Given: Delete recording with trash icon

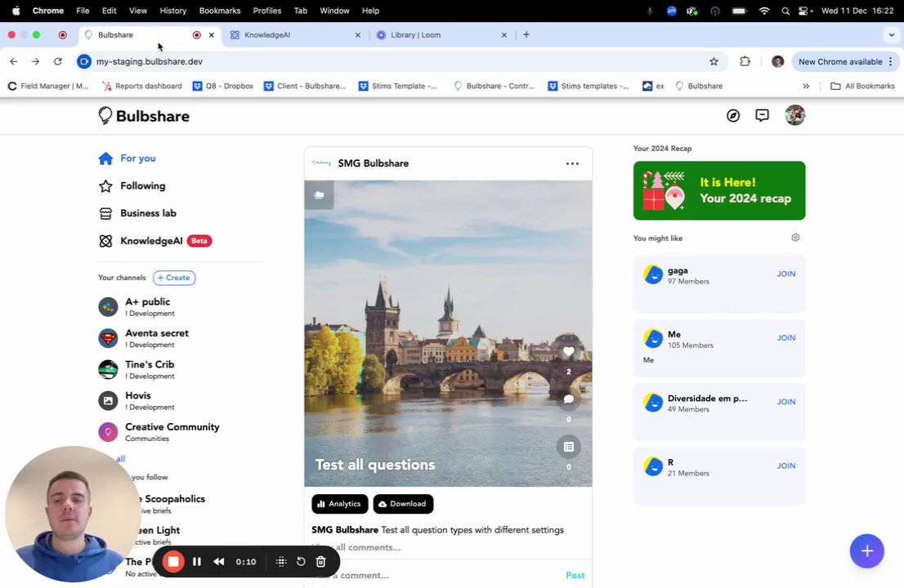Looking at the screenshot, I should point(320,562).
